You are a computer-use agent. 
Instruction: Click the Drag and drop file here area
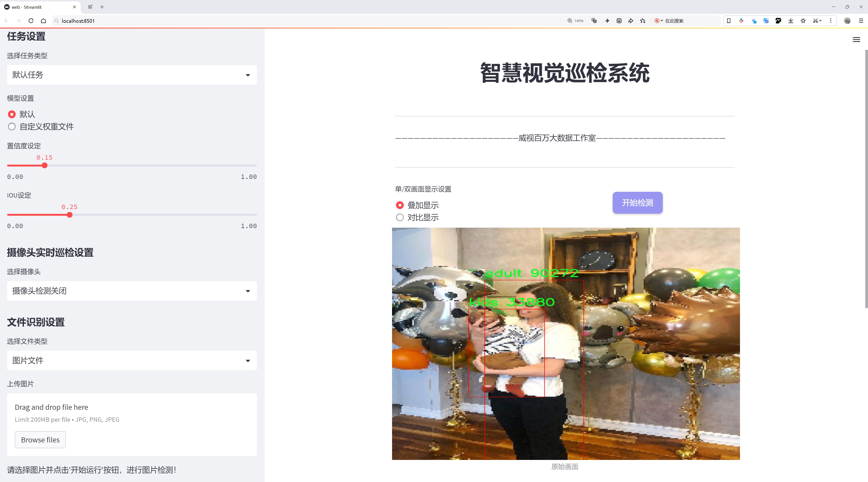point(132,425)
